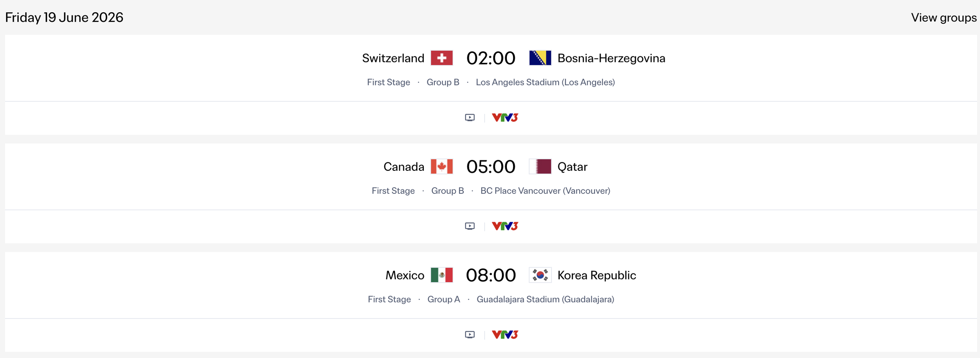Image resolution: width=980 pixels, height=358 pixels.
Task: Open Group B from the Switzerland fixture
Action: [443, 82]
